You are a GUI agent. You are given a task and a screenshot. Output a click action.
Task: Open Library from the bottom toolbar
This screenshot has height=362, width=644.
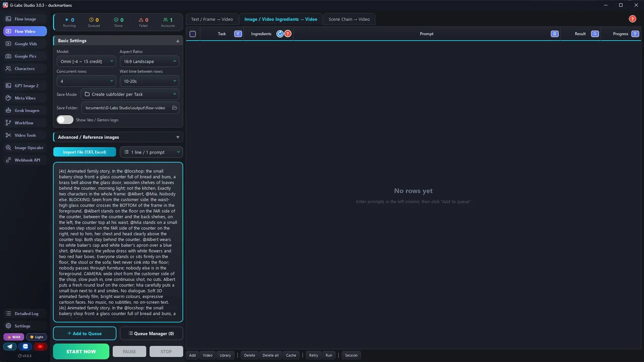click(225, 355)
